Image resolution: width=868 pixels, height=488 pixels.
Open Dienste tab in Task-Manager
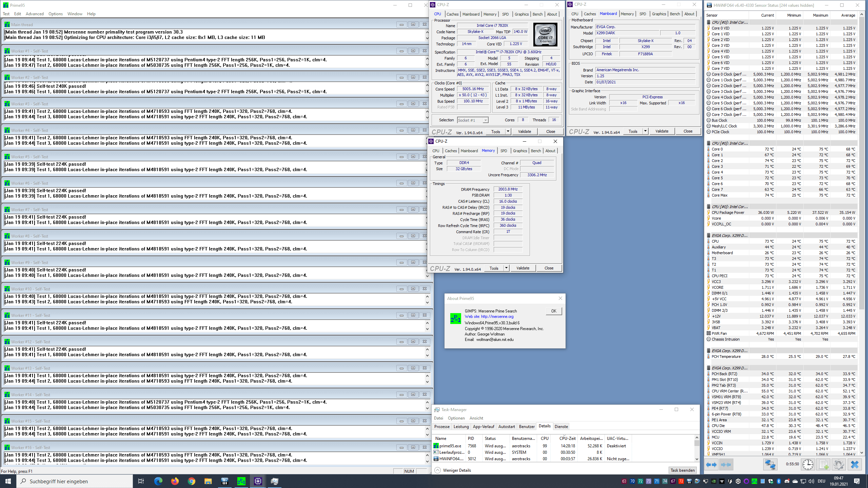[x=561, y=427]
